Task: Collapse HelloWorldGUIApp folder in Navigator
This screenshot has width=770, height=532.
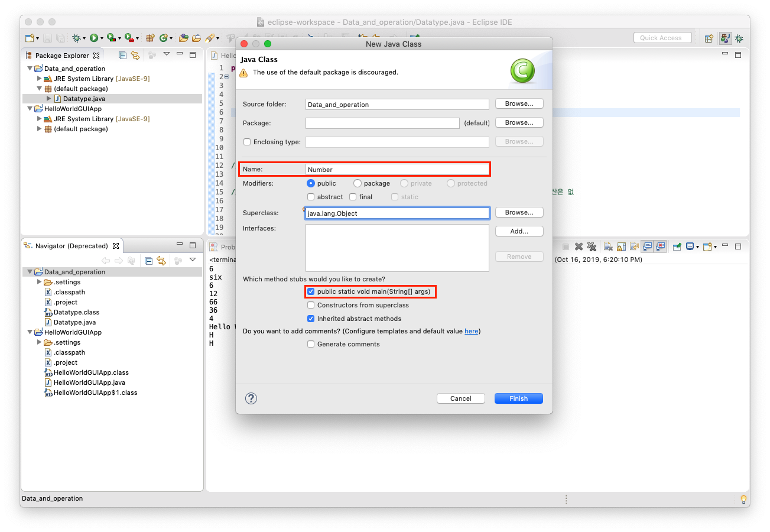Action: coord(30,332)
